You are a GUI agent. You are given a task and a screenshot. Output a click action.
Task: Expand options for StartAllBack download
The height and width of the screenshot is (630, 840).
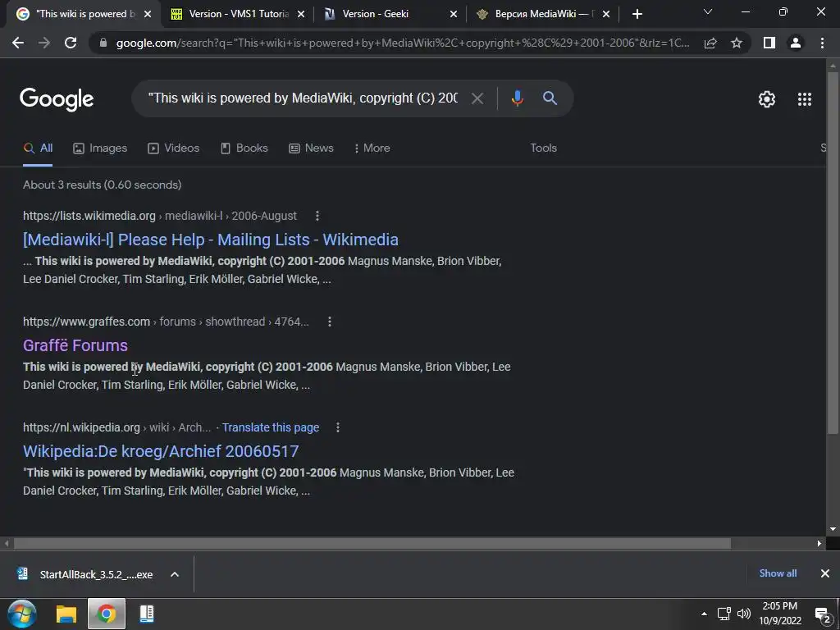click(175, 574)
